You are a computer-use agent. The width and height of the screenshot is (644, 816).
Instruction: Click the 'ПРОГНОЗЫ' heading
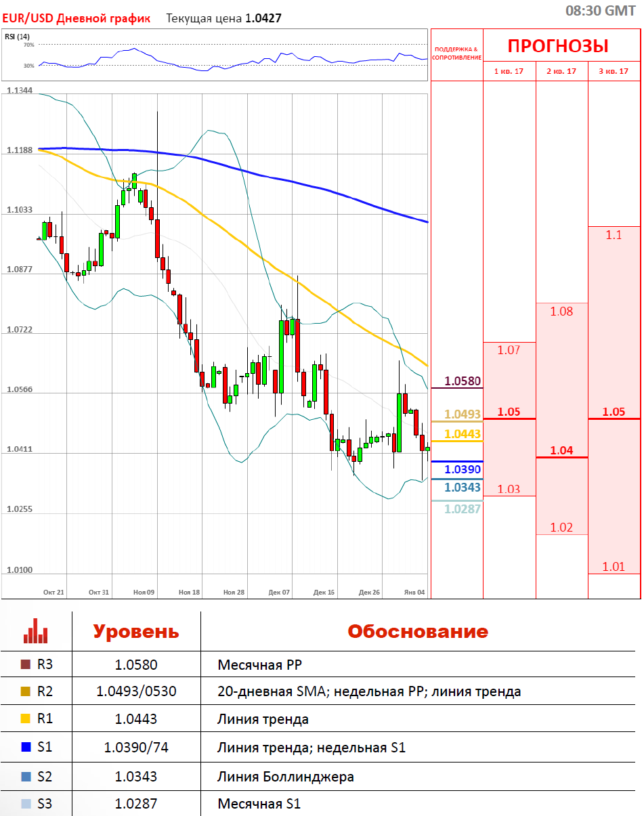tap(558, 46)
